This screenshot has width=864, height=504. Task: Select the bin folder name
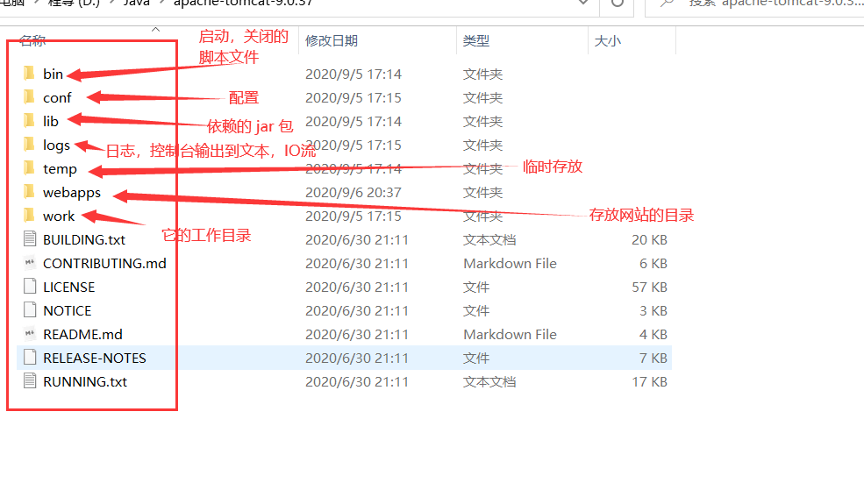pyautogui.click(x=53, y=74)
